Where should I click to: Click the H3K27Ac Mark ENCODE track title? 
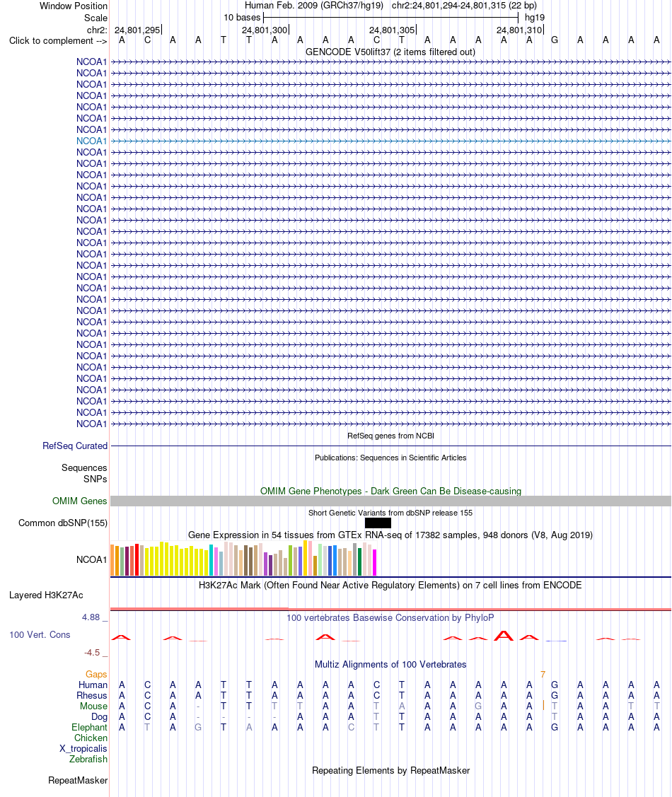click(390, 585)
